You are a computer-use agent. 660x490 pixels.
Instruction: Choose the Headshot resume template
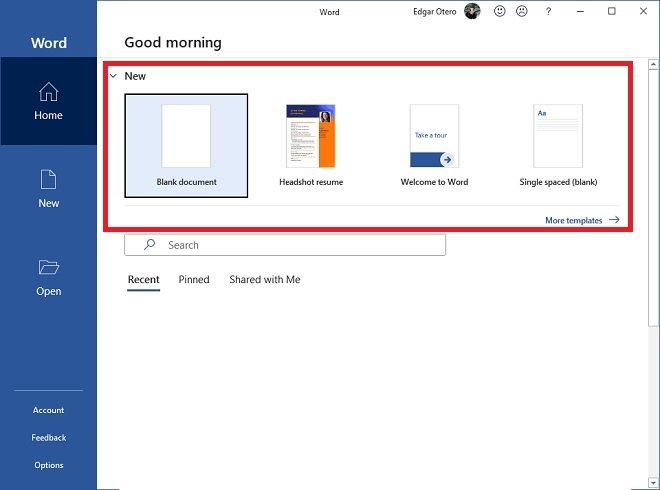pyautogui.click(x=311, y=146)
